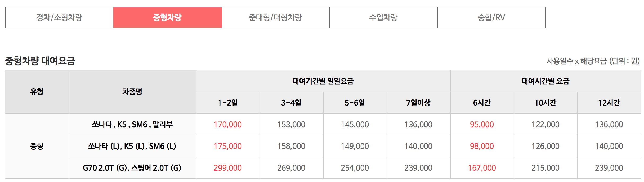This screenshot has width=644, height=182.
Task: Select the 중형차량 tab
Action: (167, 17)
